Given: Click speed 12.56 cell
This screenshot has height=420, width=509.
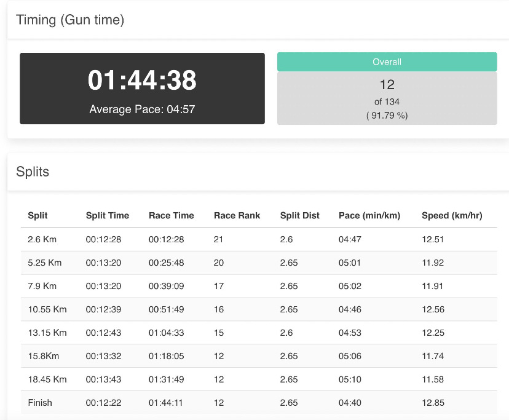Looking at the screenshot, I should tap(433, 309).
